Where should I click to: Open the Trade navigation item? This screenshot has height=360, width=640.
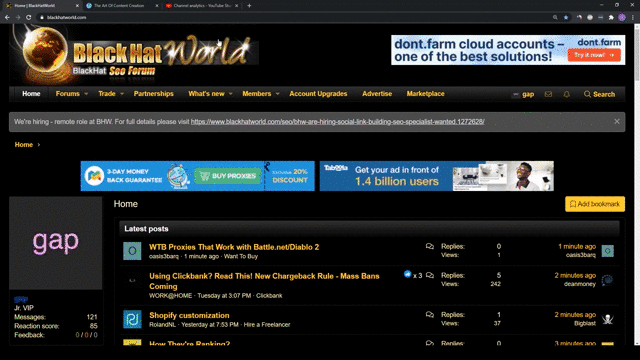pyautogui.click(x=107, y=94)
